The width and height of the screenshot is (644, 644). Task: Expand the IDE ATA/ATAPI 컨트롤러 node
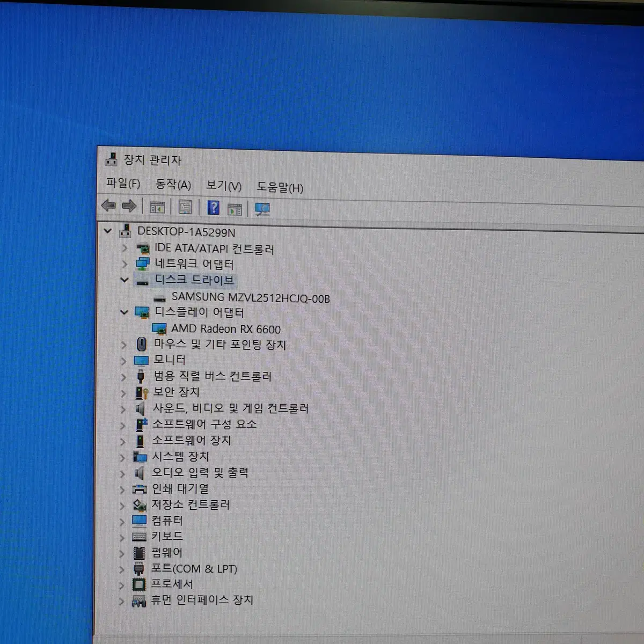point(125,248)
